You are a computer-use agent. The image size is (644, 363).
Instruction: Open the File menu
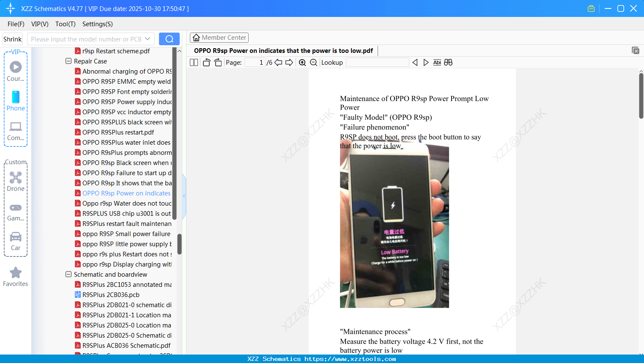[x=16, y=24]
